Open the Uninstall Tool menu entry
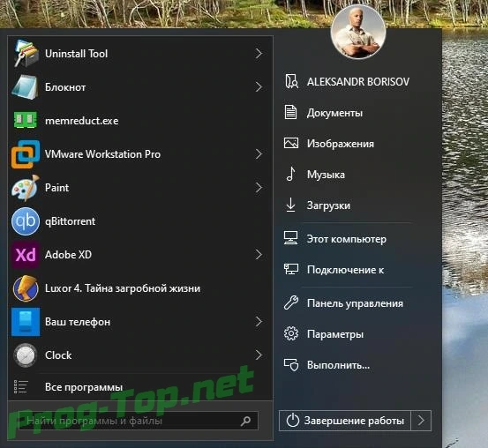The width and height of the screenshot is (488, 448). coord(140,54)
